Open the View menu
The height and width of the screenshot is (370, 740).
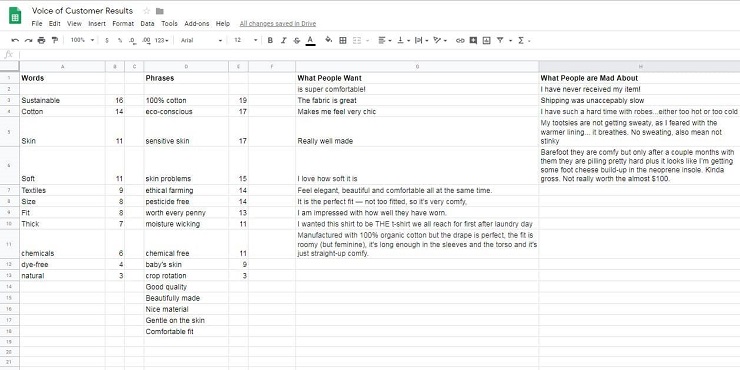74,24
